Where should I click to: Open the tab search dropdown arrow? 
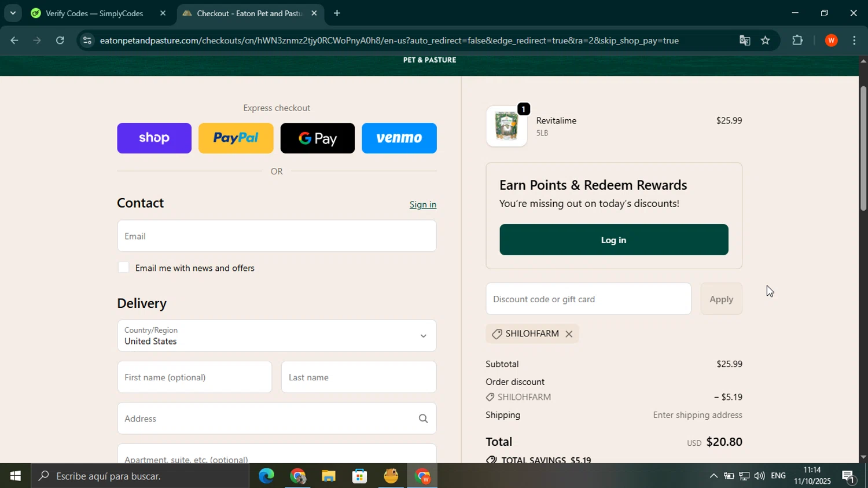(13, 13)
